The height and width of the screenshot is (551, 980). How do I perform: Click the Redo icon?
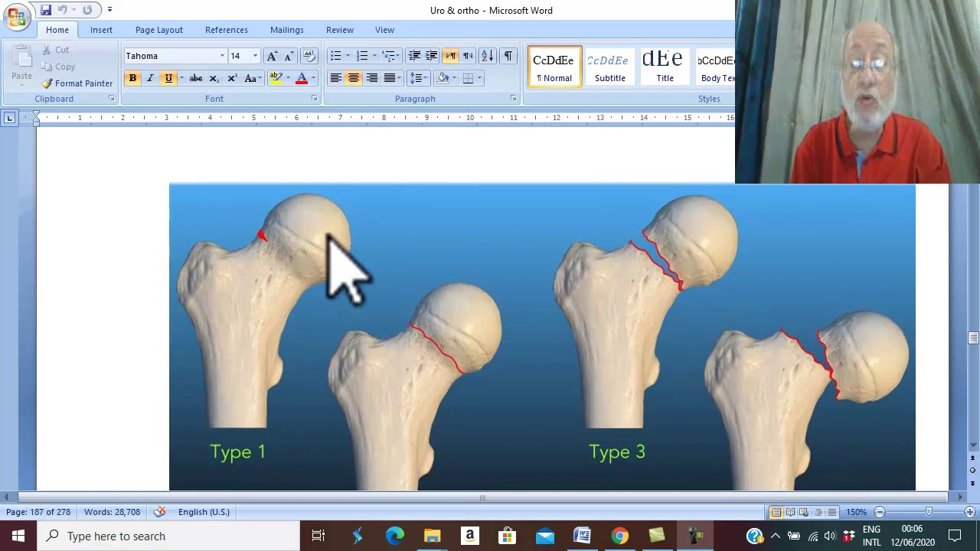click(87, 10)
